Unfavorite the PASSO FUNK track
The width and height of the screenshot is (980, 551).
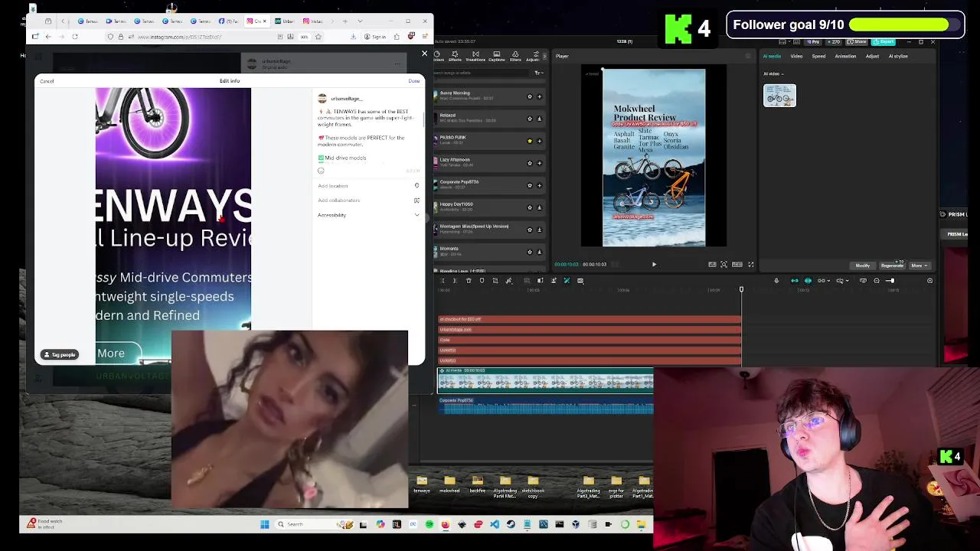click(x=529, y=141)
